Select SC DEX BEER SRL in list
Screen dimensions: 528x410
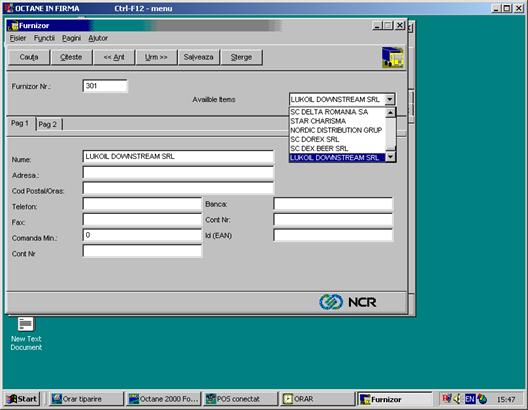click(337, 148)
